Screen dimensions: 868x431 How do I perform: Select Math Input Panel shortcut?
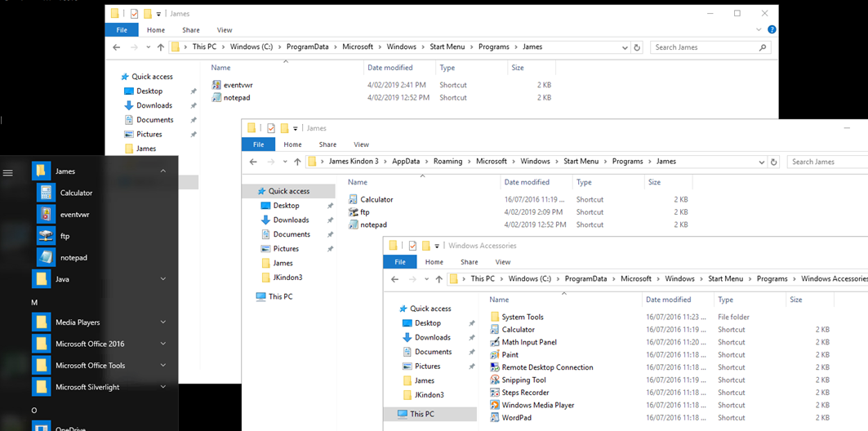point(528,342)
